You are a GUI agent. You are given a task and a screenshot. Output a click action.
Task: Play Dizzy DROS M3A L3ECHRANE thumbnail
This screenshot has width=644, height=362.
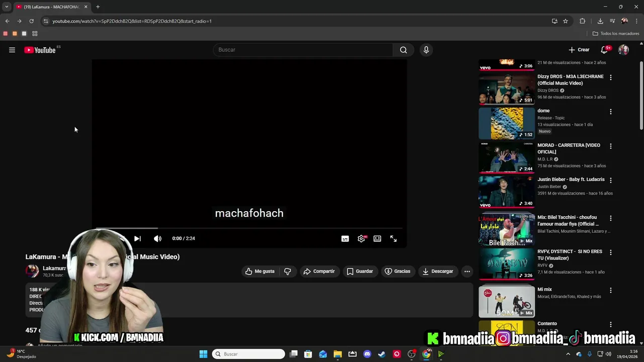pyautogui.click(x=507, y=88)
